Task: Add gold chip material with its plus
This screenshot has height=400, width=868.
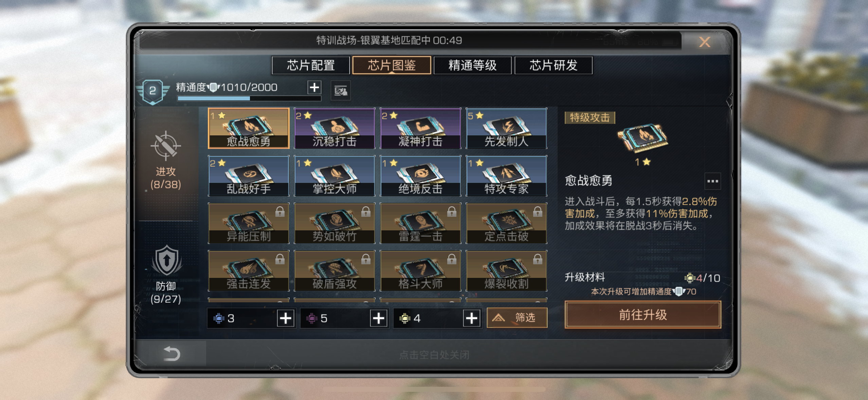Action: point(471,318)
